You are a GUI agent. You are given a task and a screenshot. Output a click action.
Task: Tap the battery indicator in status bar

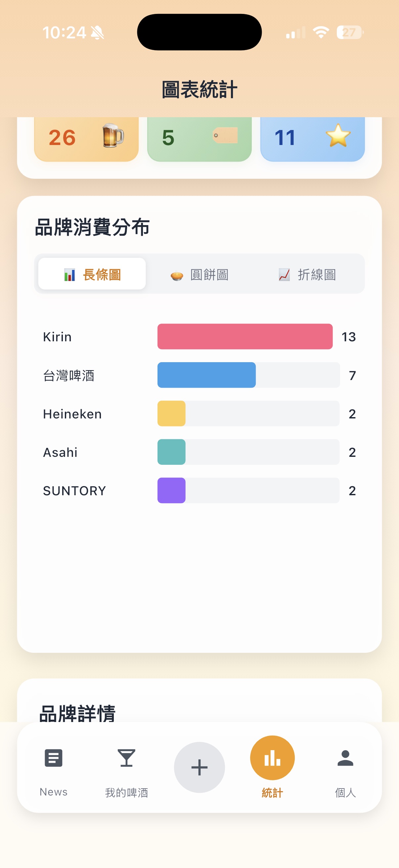(x=350, y=32)
